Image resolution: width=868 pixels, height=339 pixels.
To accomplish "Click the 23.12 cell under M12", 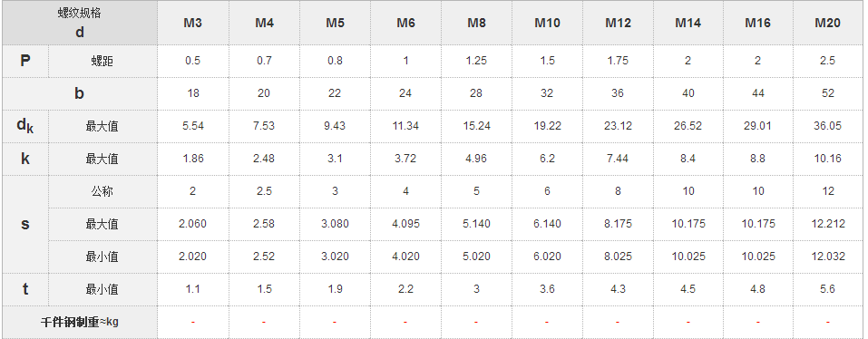I will click(x=618, y=126).
